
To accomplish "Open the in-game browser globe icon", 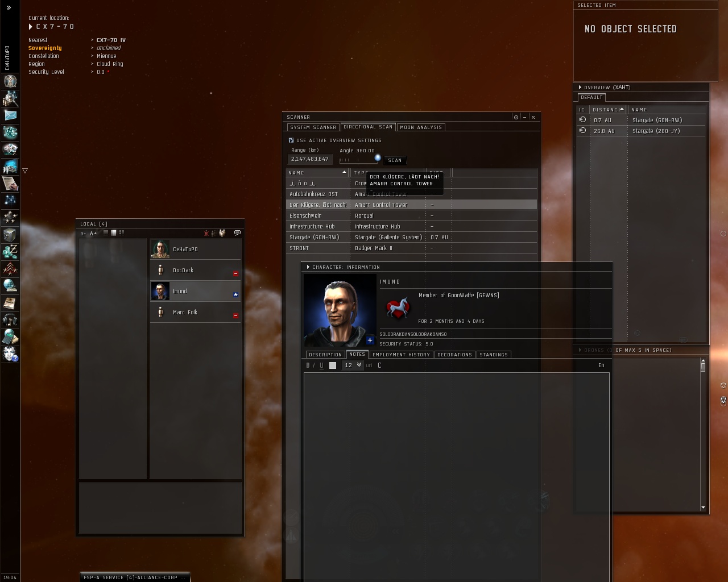I will click(10, 285).
